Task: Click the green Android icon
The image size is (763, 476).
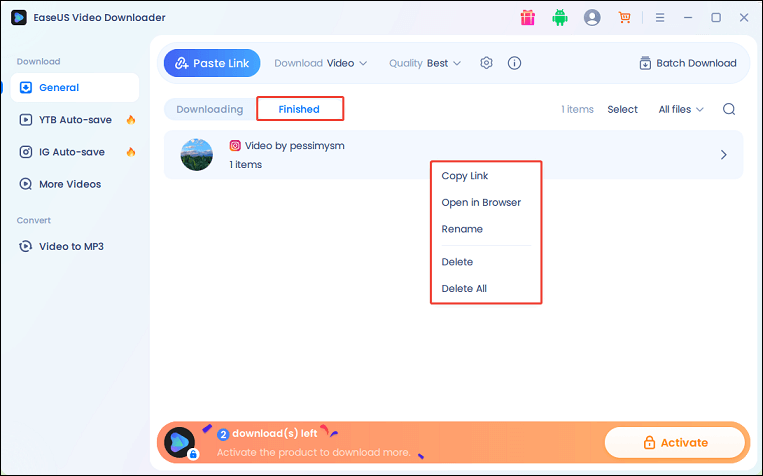Action: (560, 18)
